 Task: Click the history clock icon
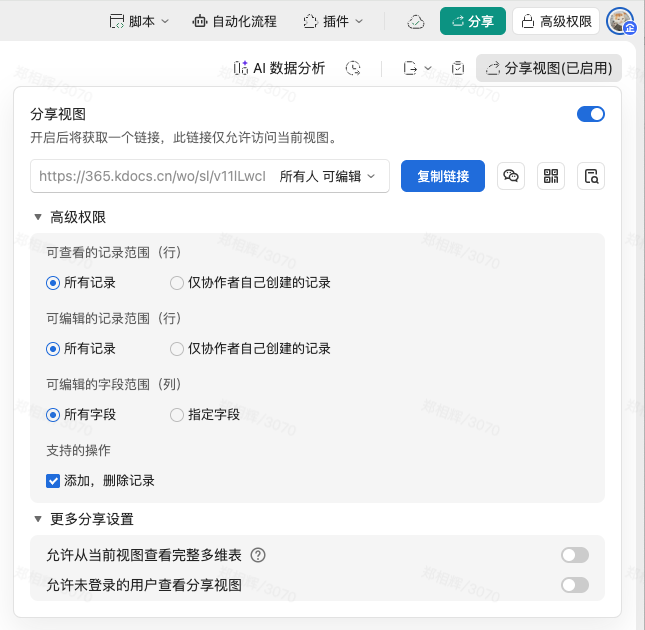[x=353, y=68]
